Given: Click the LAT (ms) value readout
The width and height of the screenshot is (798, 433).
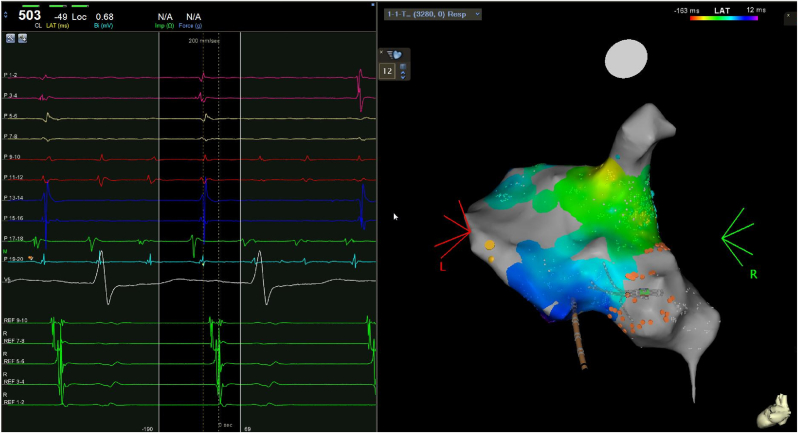Looking at the screenshot, I should coord(62,16).
